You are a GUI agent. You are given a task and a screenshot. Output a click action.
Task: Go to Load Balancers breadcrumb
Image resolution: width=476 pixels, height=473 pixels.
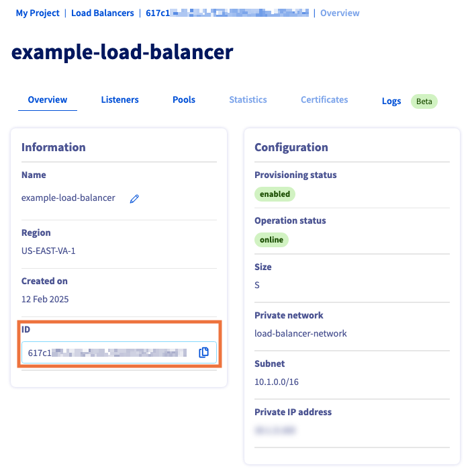(x=103, y=13)
